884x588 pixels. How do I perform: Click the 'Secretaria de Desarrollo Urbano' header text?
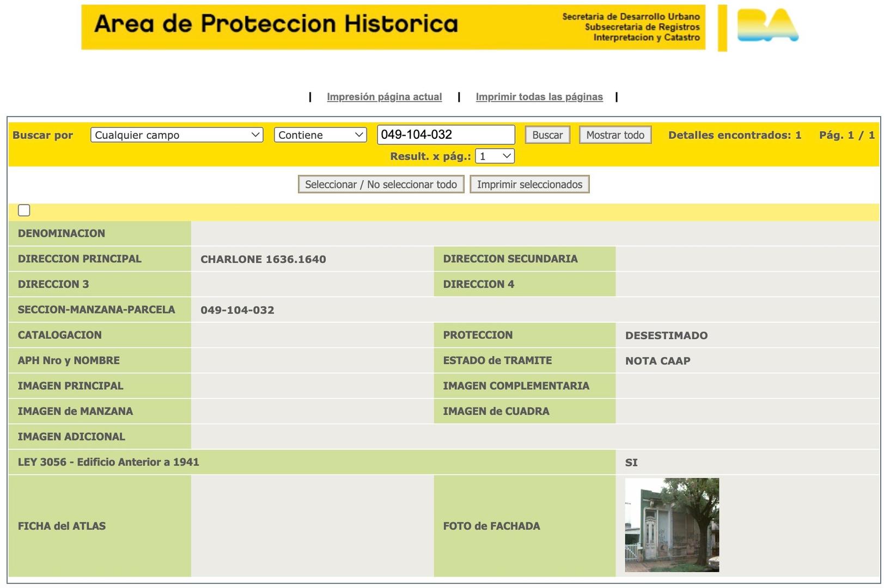tap(631, 17)
